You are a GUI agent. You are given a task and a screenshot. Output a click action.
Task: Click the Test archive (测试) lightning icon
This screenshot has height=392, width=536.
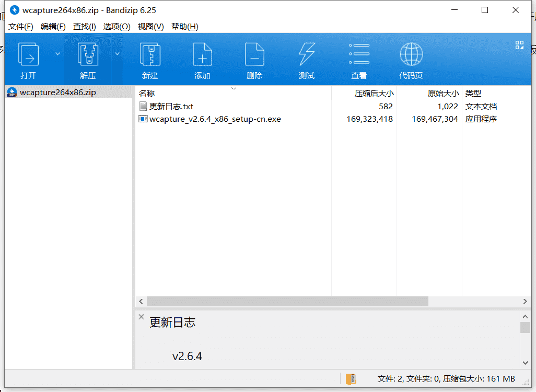(307, 54)
